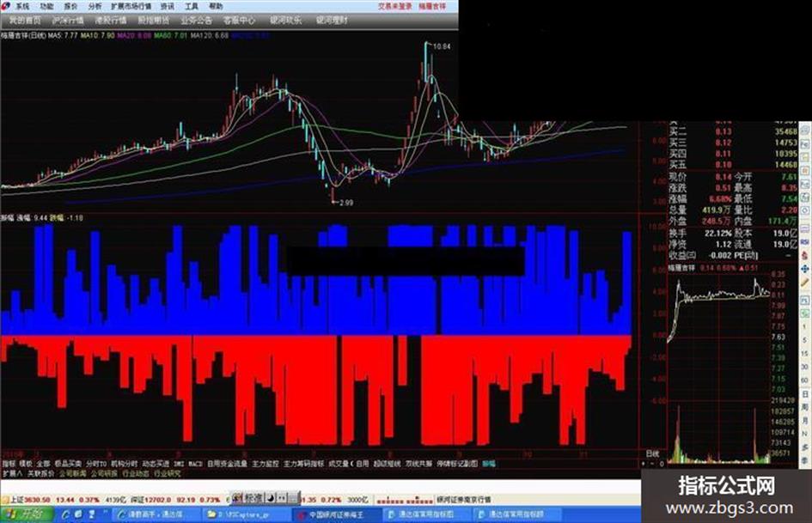The height and width of the screenshot is (523, 812).
Task: Open the HyCapture folder taskbar item
Action: coord(247,514)
